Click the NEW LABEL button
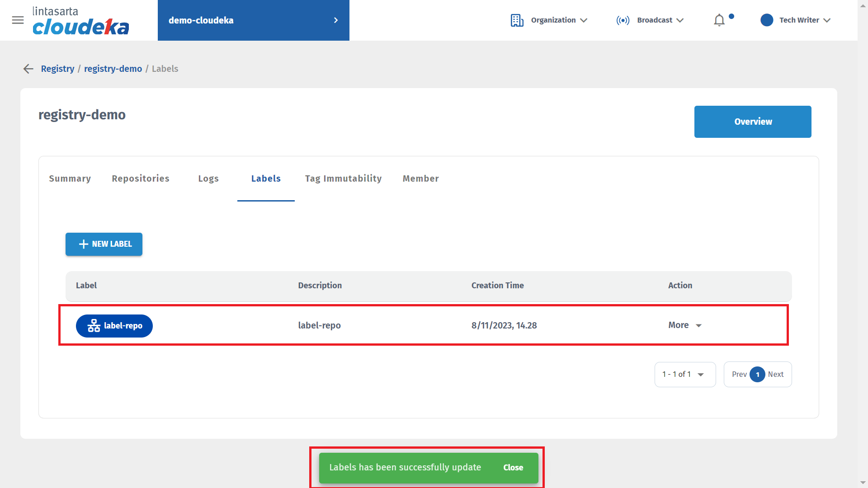The height and width of the screenshot is (488, 868). (104, 244)
